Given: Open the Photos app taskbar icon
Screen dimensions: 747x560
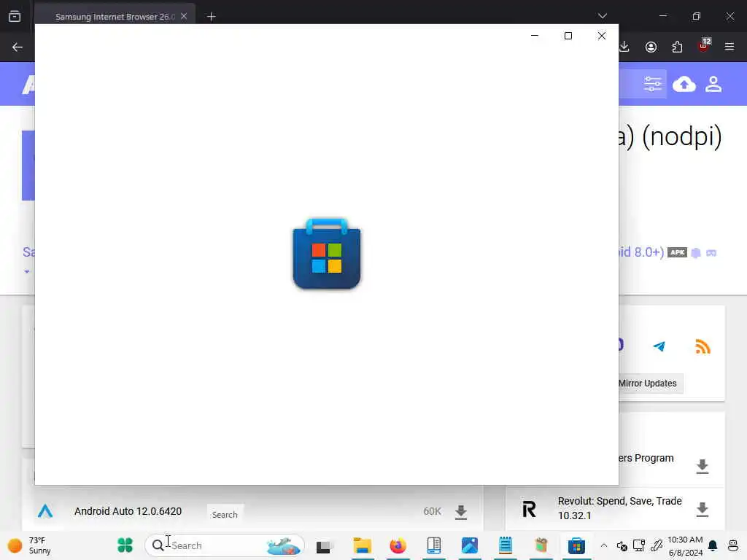Looking at the screenshot, I should point(469,545).
